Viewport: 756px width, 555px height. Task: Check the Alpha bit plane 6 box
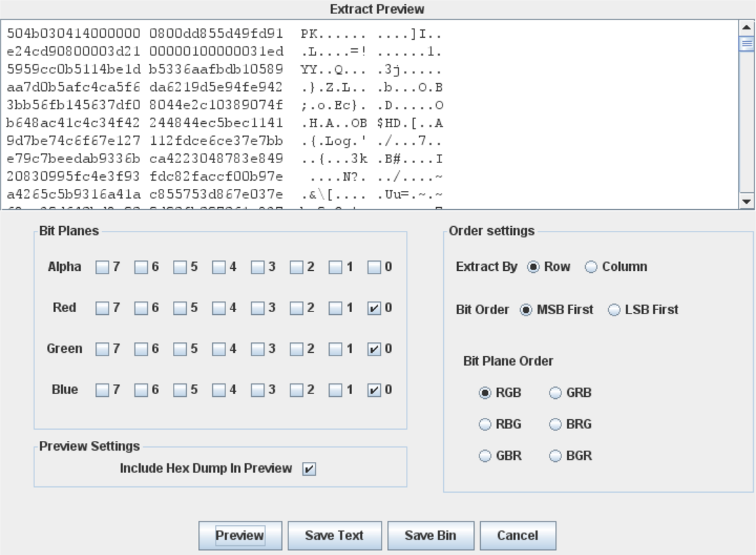tap(141, 267)
